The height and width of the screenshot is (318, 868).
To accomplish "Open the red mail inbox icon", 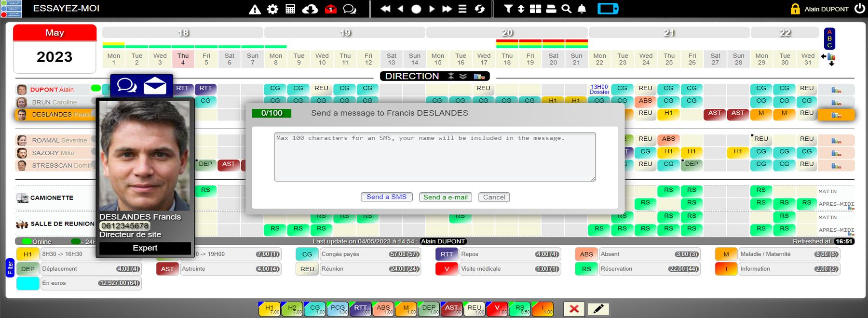I will click(330, 9).
